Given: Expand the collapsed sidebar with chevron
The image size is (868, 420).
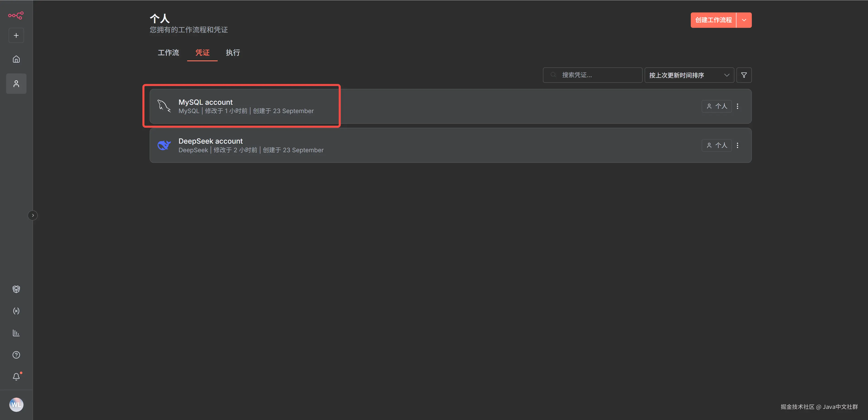Looking at the screenshot, I should coord(33,215).
